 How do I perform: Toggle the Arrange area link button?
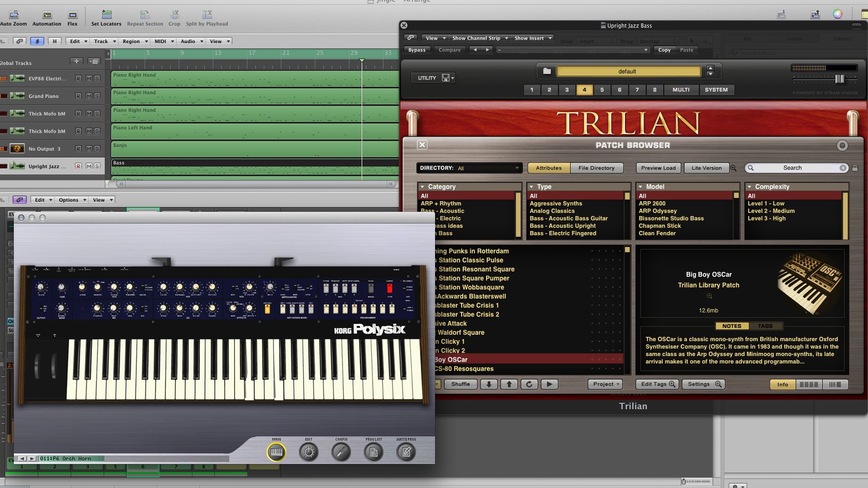[19, 41]
